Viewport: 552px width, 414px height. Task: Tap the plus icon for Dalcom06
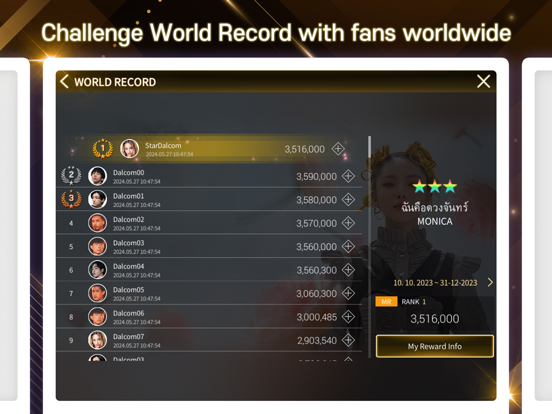(348, 316)
